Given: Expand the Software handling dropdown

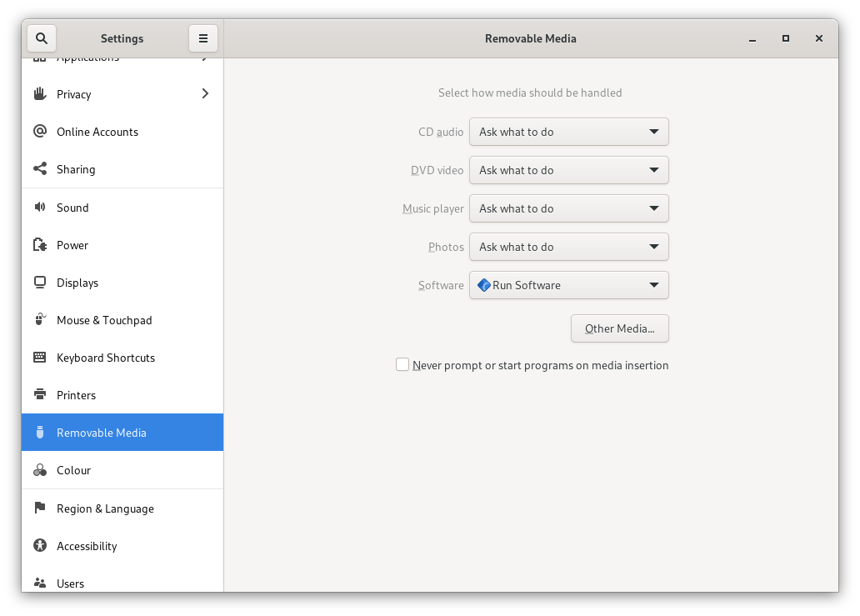Looking at the screenshot, I should pyautogui.click(x=568, y=285).
